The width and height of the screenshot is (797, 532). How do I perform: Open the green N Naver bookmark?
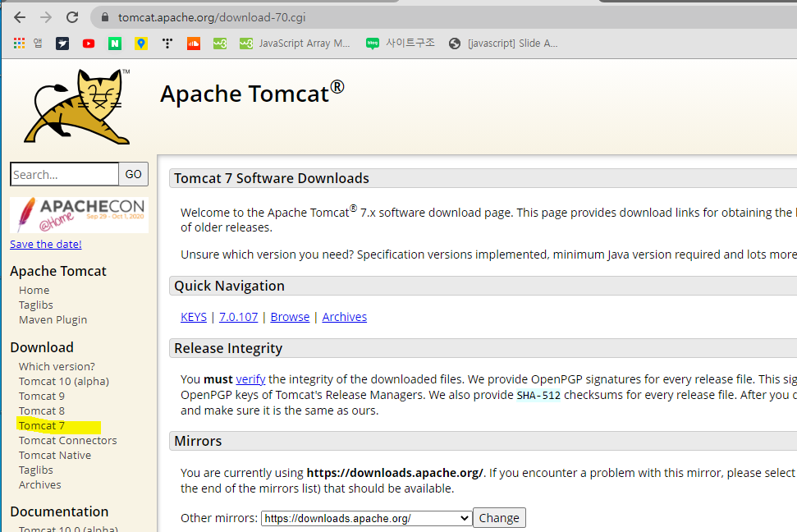pyautogui.click(x=115, y=44)
